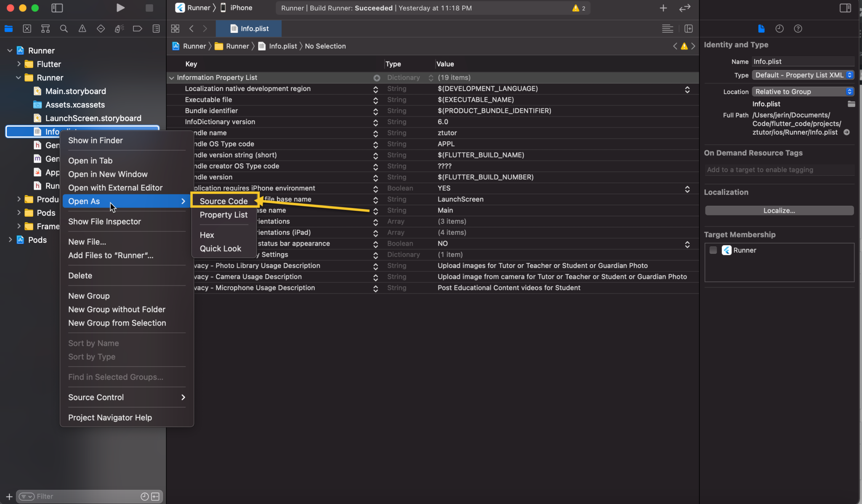
Task: Add a row to Information Property List
Action: [377, 78]
